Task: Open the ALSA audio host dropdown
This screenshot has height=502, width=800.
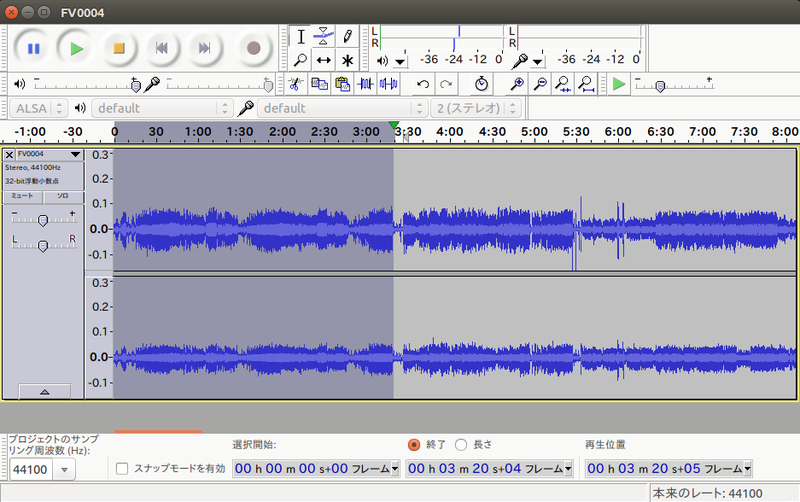Action: [x=39, y=108]
